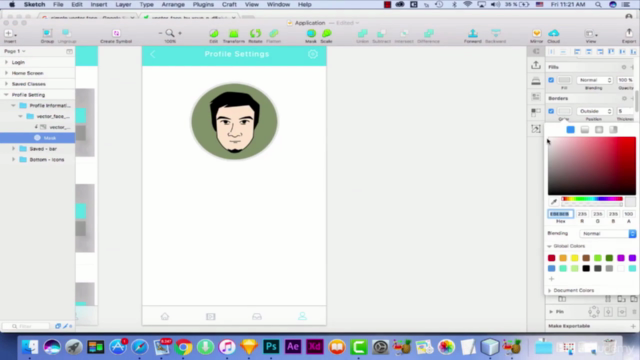Click the Create Symbol icon
The width and height of the screenshot is (640, 360).
click(x=116, y=33)
